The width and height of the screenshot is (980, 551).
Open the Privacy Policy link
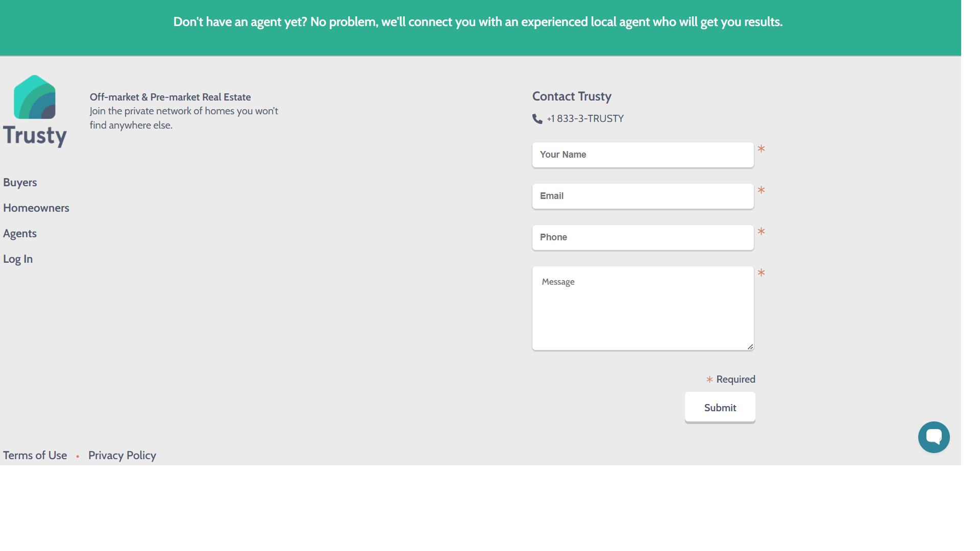click(x=122, y=456)
